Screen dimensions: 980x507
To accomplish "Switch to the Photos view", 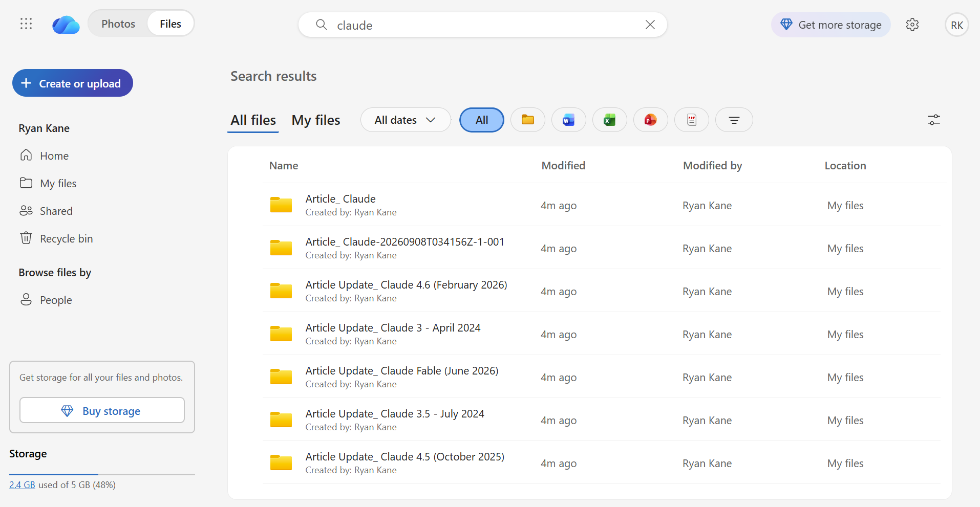I will coord(118,24).
